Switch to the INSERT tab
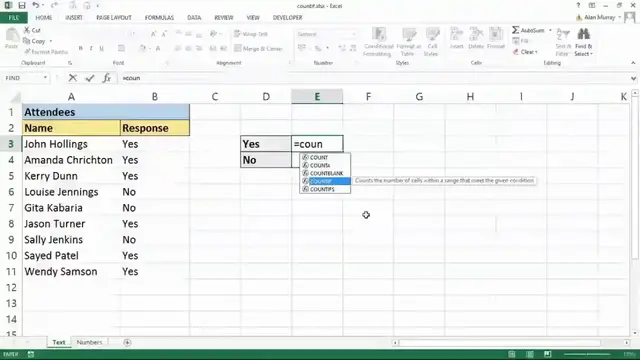Screen dimensions: 640x360 click(x=74, y=18)
